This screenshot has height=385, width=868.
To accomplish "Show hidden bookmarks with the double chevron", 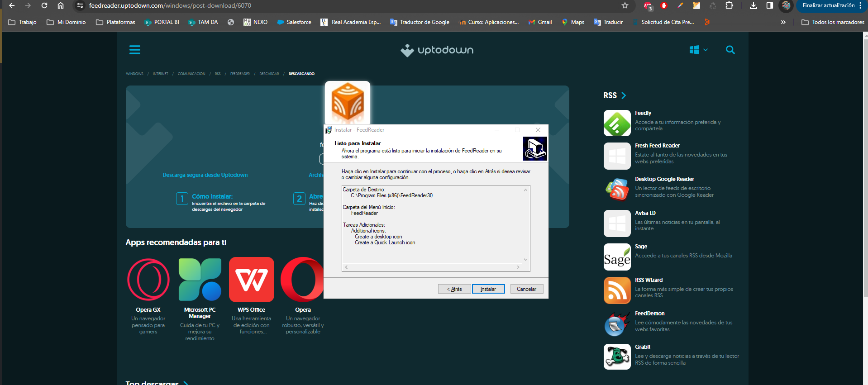I will (x=783, y=22).
